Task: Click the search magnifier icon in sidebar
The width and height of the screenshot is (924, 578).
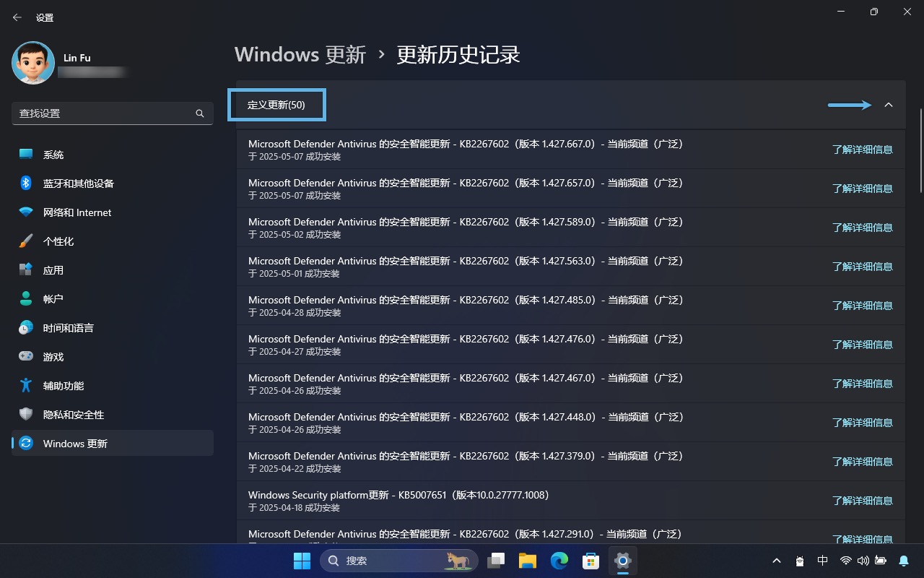Action: tap(200, 113)
